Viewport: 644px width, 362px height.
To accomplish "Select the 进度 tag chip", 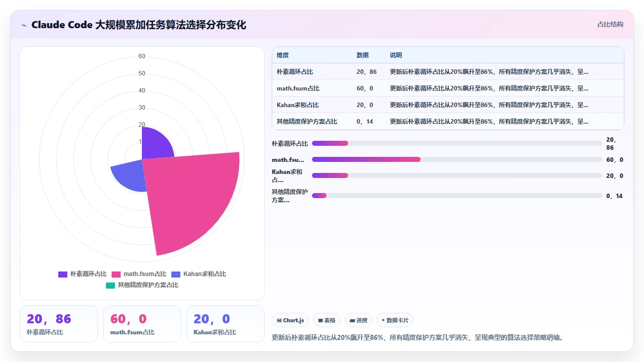I will (x=358, y=320).
